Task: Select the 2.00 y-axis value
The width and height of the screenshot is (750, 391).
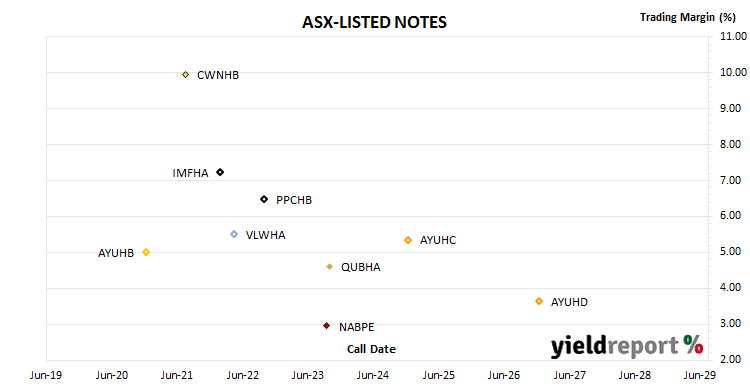Action: tap(730, 359)
